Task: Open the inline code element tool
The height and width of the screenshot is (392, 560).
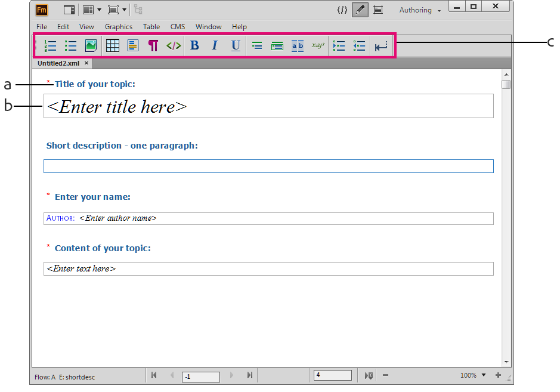Action: point(173,45)
